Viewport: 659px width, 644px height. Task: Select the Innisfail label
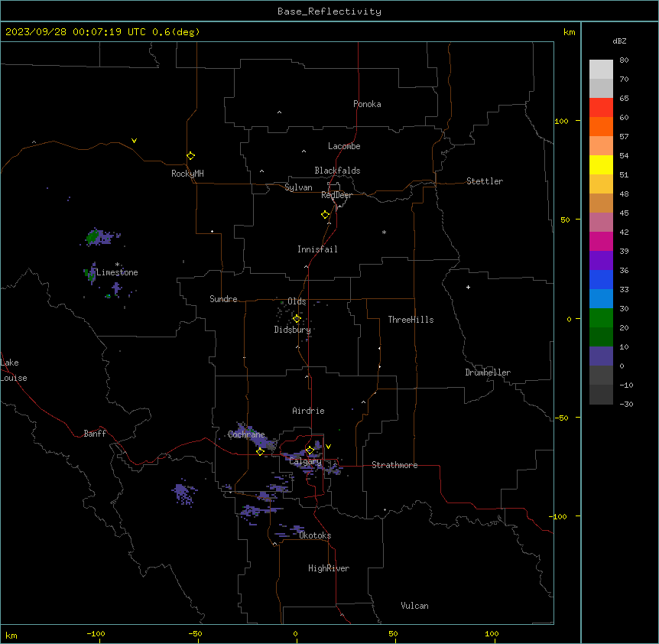coord(317,249)
